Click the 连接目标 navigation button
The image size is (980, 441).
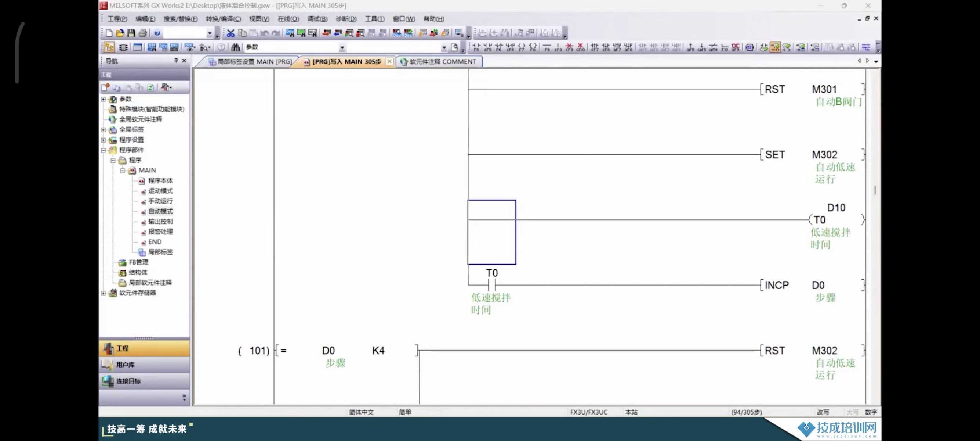tap(144, 381)
